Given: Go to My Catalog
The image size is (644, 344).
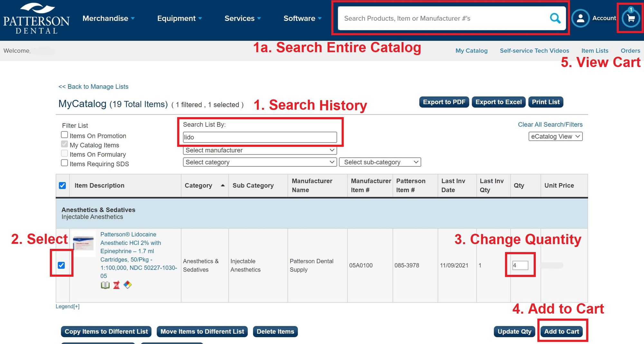Looking at the screenshot, I should 471,51.
